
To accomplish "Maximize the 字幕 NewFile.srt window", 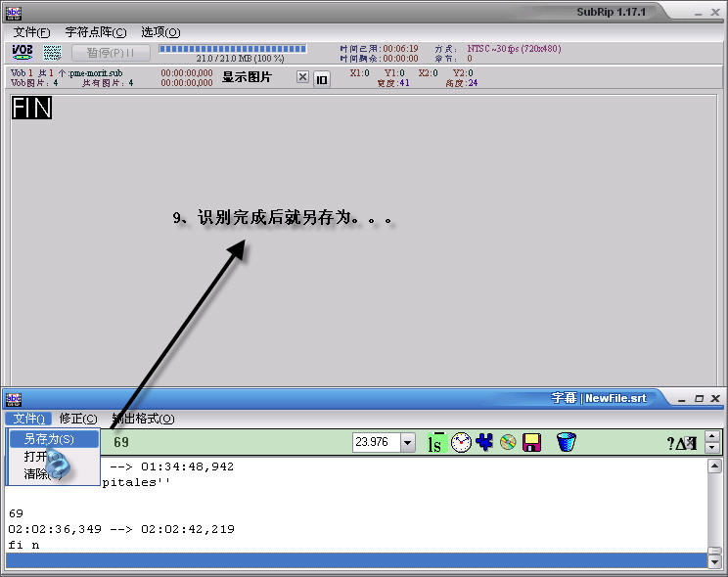I will tap(700, 399).
